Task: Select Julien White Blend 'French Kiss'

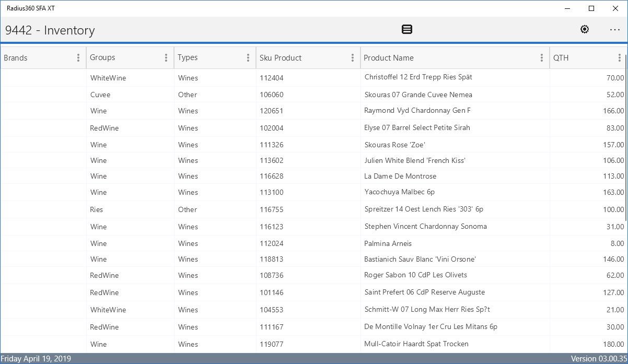Action: pyautogui.click(x=415, y=160)
